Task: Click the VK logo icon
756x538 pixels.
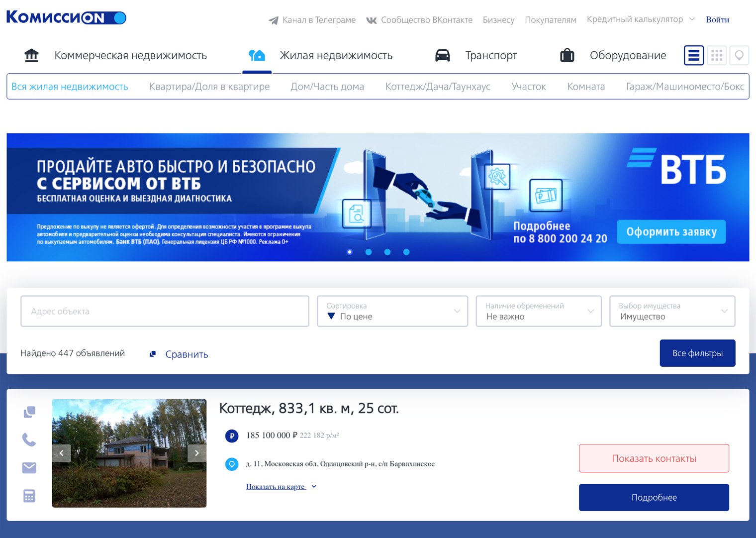Action: [372, 20]
